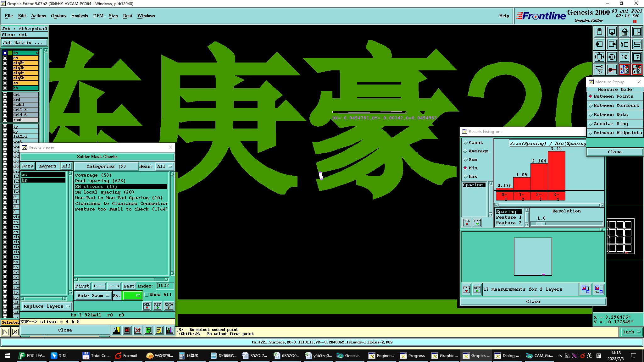
Task: Toggle the drl layer display box
Action: coord(5,95)
